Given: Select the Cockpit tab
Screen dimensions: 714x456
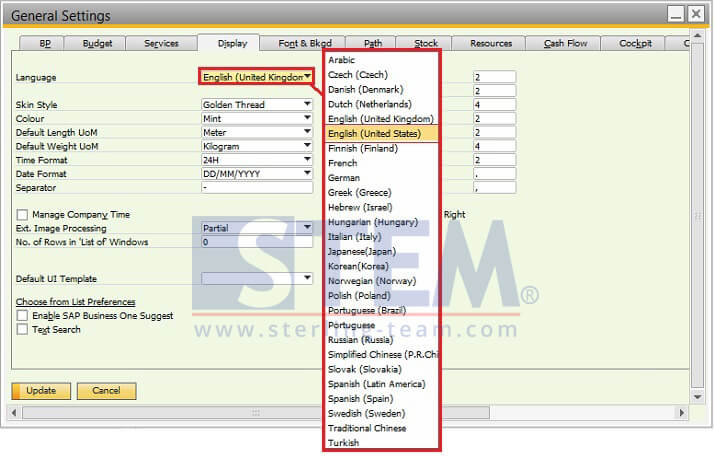Looking at the screenshot, I should tap(635, 43).
